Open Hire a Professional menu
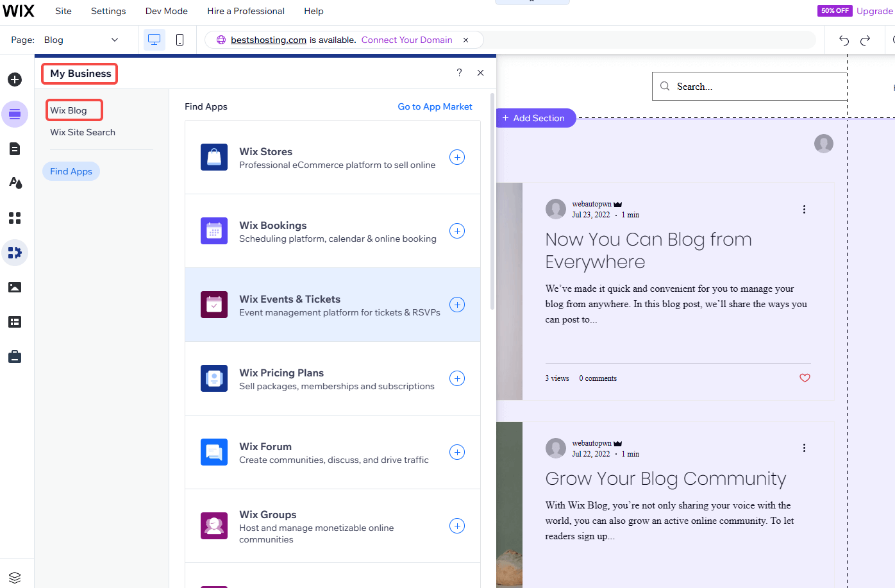This screenshot has width=895, height=588. (246, 11)
